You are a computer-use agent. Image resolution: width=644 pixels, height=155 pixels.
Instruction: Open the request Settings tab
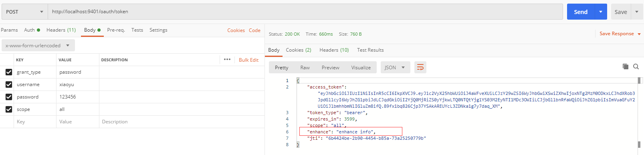point(158,30)
